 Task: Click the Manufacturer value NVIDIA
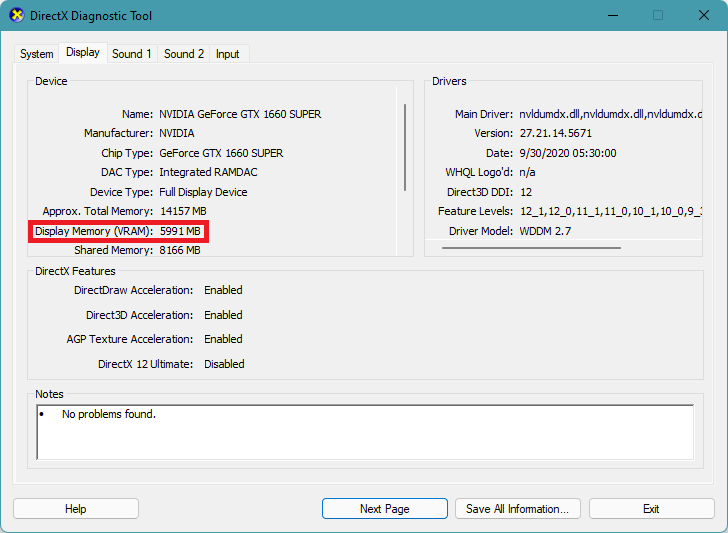(x=177, y=133)
